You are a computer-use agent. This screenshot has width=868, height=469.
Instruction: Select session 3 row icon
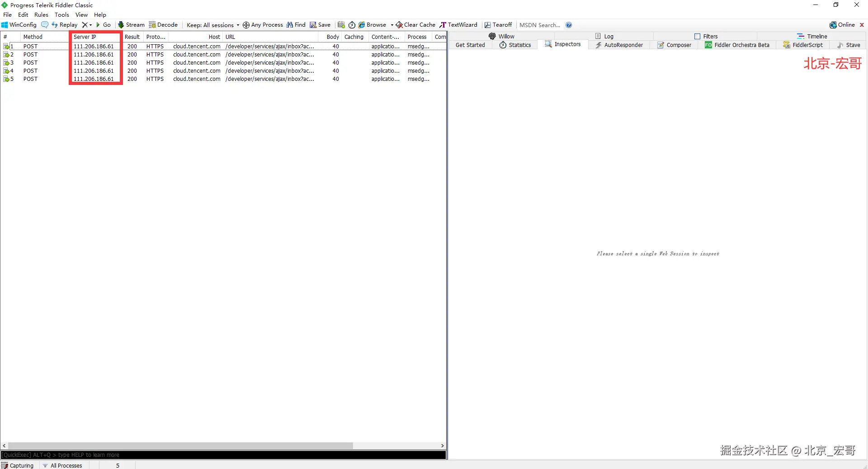(7, 62)
